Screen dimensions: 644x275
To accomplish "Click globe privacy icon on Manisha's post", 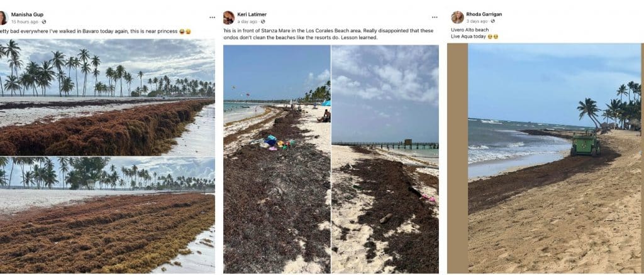I will (x=44, y=22).
